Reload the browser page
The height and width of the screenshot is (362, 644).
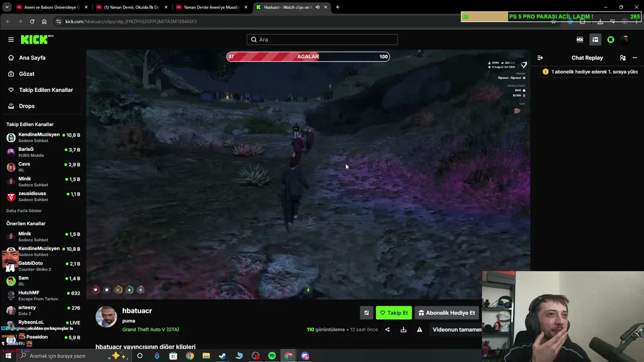(x=32, y=22)
